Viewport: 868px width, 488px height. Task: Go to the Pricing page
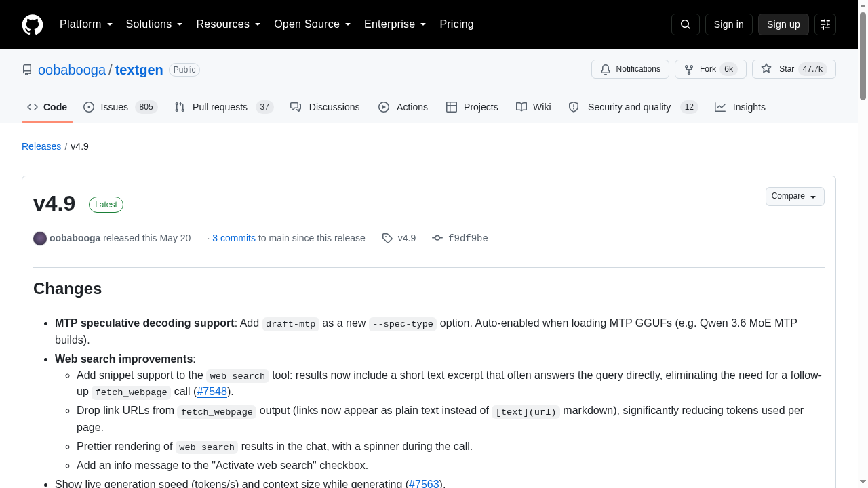tap(456, 24)
